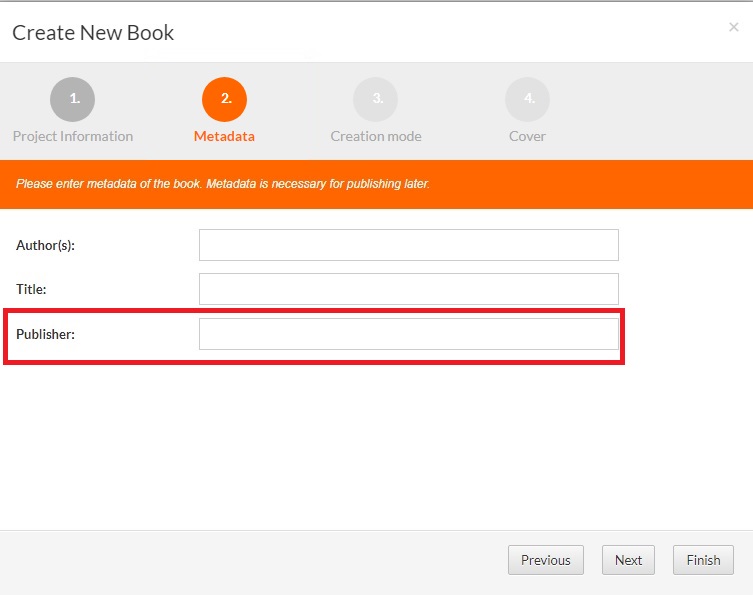Focus the Title text field

click(408, 289)
